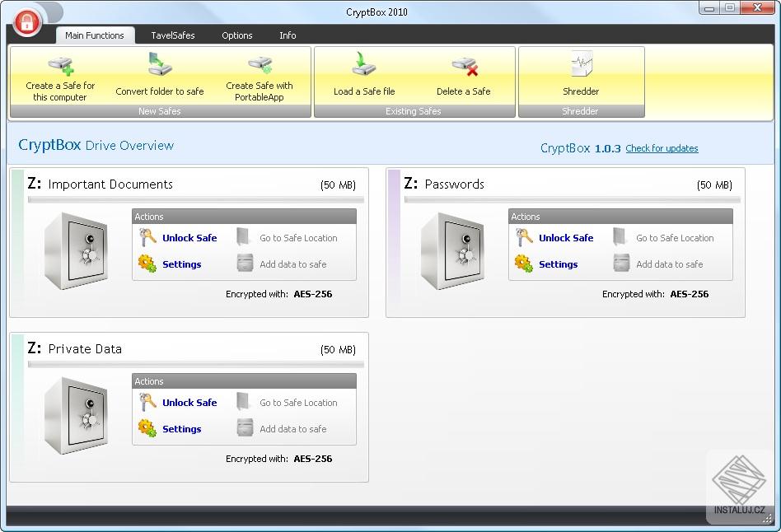This screenshot has width=781, height=532.
Task: Select the Passwords safe image
Action: (452, 250)
